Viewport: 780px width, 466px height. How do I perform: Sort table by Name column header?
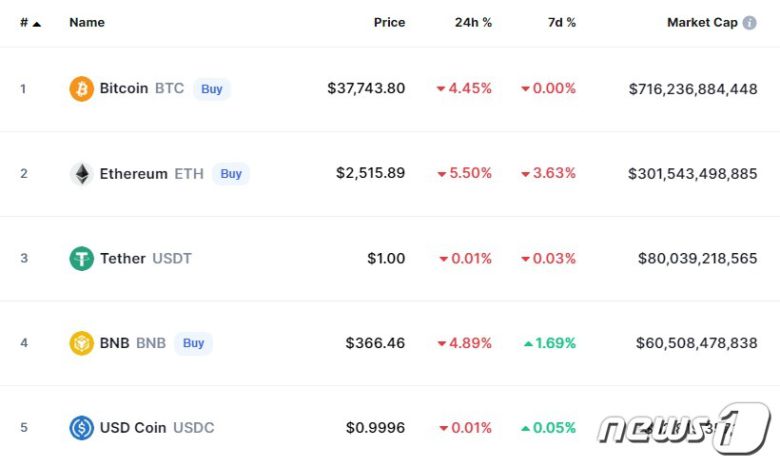[87, 22]
